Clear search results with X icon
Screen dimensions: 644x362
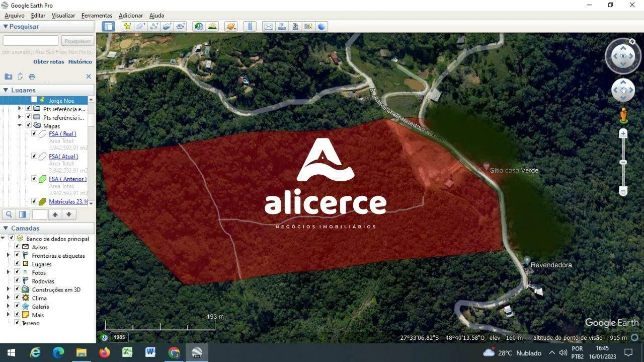pyautogui.click(x=89, y=77)
